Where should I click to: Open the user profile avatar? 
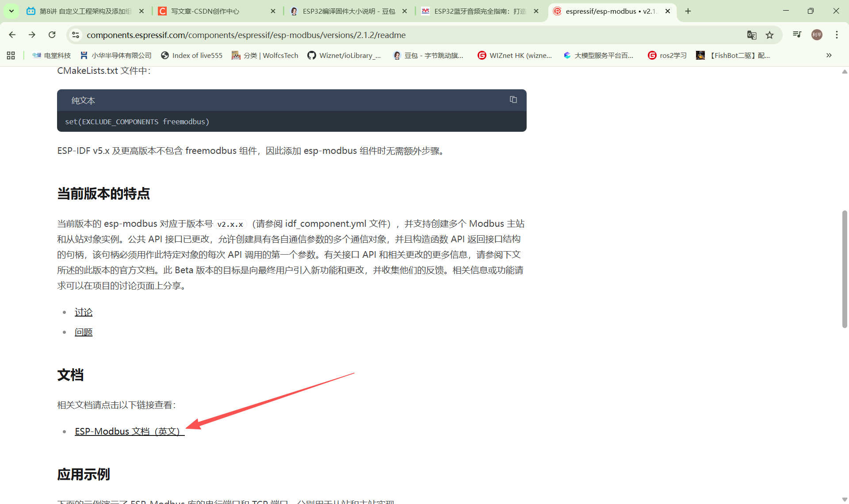pyautogui.click(x=817, y=35)
